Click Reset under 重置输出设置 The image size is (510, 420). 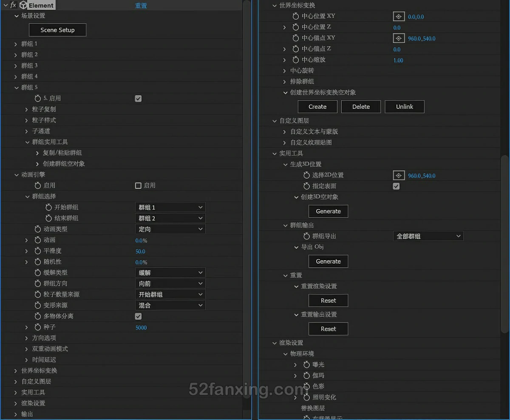click(x=329, y=329)
